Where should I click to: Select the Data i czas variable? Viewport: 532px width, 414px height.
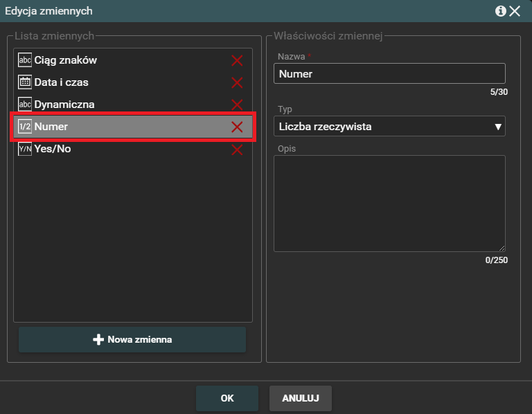[x=62, y=82]
